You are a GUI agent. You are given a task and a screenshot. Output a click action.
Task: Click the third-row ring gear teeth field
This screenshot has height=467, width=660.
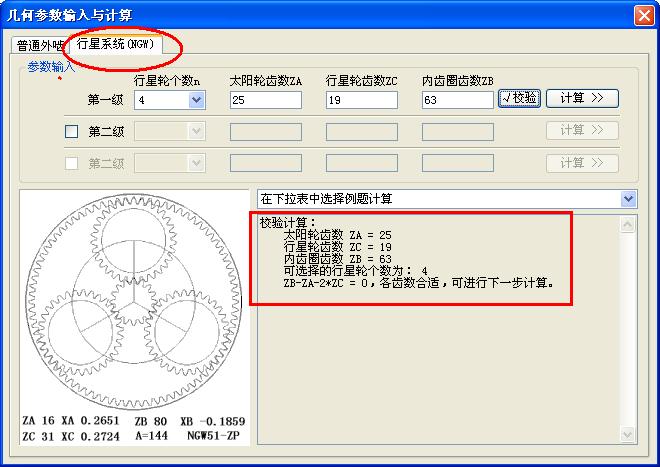458,163
